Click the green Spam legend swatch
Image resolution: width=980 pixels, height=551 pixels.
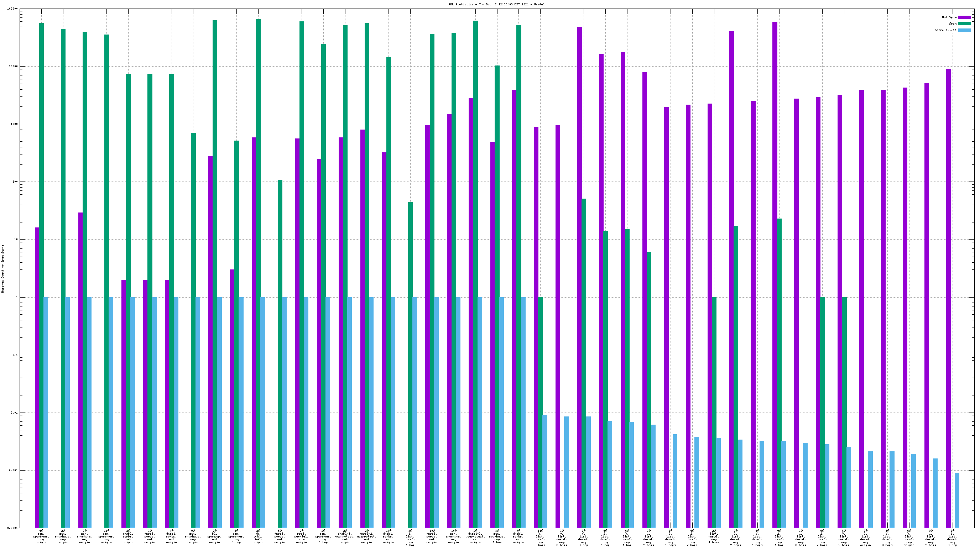click(x=964, y=23)
